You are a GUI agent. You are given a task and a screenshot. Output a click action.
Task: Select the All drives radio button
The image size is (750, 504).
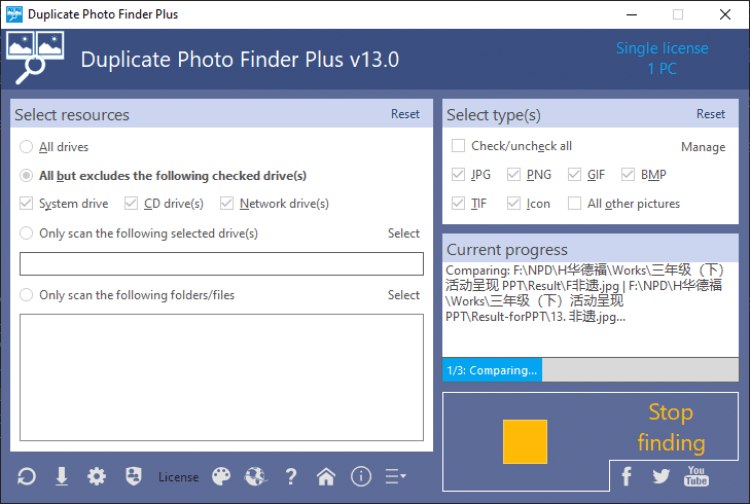click(26, 147)
